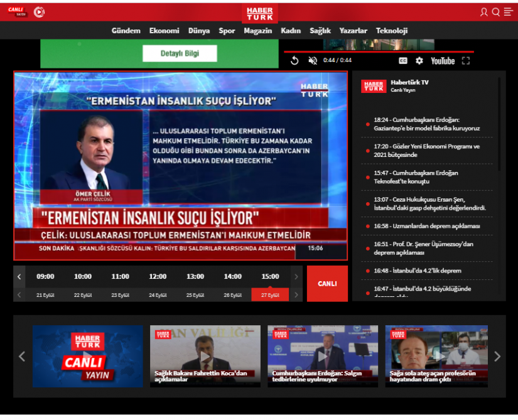Select the 12:00 time slot

tap(158, 276)
